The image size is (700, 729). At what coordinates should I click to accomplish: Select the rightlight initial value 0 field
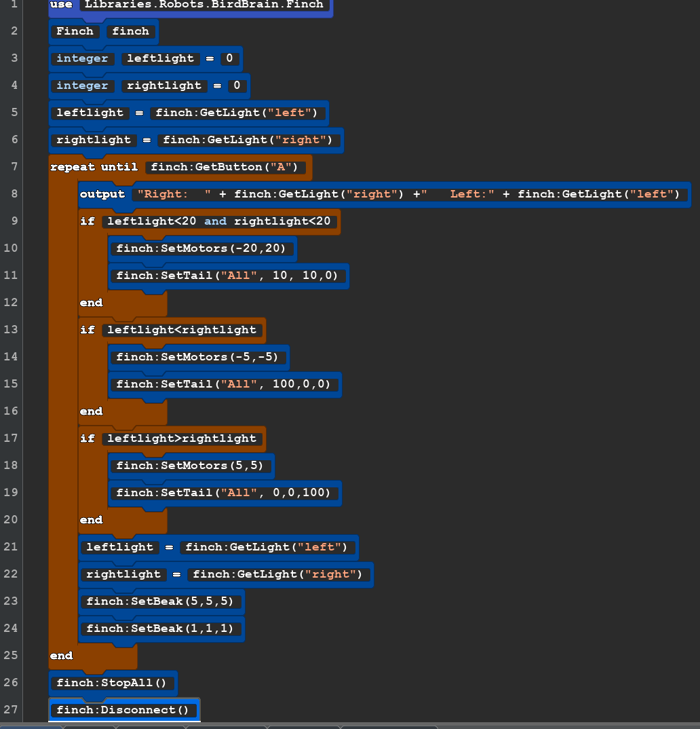pyautogui.click(x=237, y=86)
